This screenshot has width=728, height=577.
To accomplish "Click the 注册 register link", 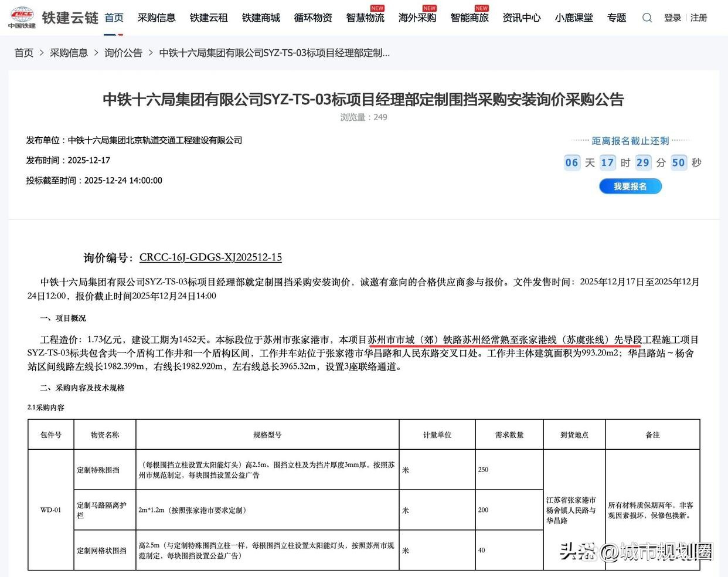I will 699,18.
